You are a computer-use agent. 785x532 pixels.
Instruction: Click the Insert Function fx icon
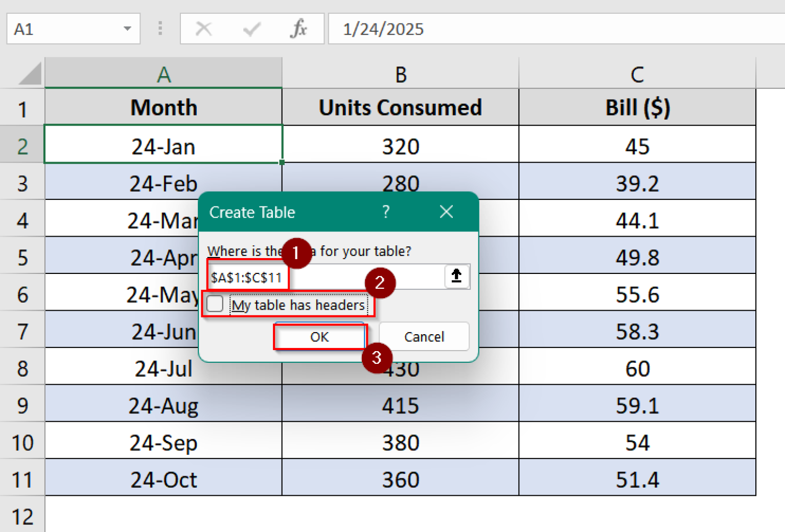298,29
